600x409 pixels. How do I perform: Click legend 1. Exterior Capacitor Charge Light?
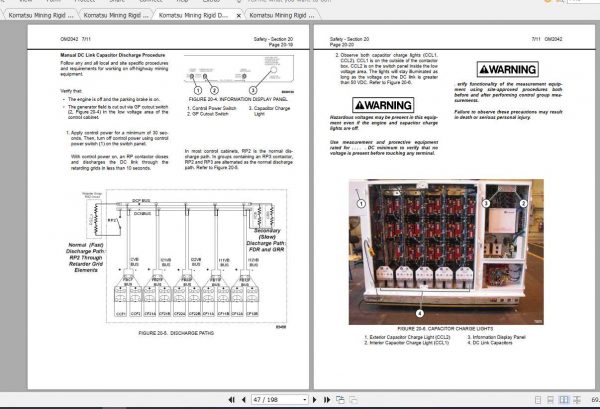coord(407,337)
